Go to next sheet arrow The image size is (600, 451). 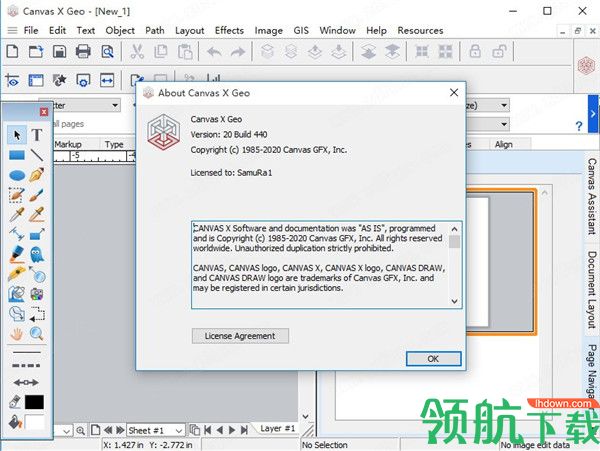232,430
